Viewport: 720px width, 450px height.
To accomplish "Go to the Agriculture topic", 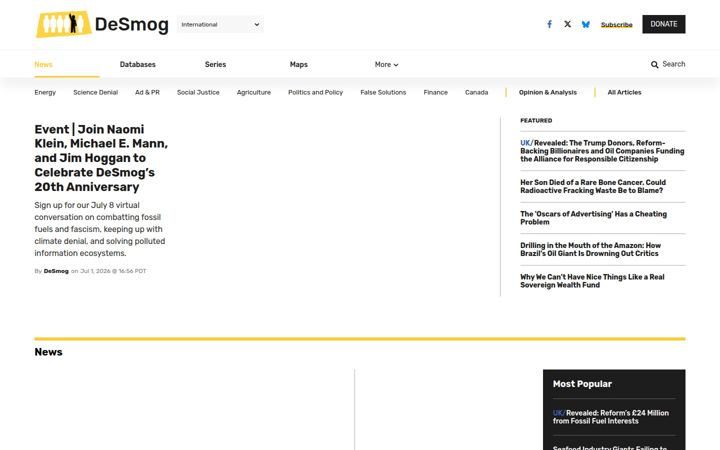I will [x=253, y=92].
